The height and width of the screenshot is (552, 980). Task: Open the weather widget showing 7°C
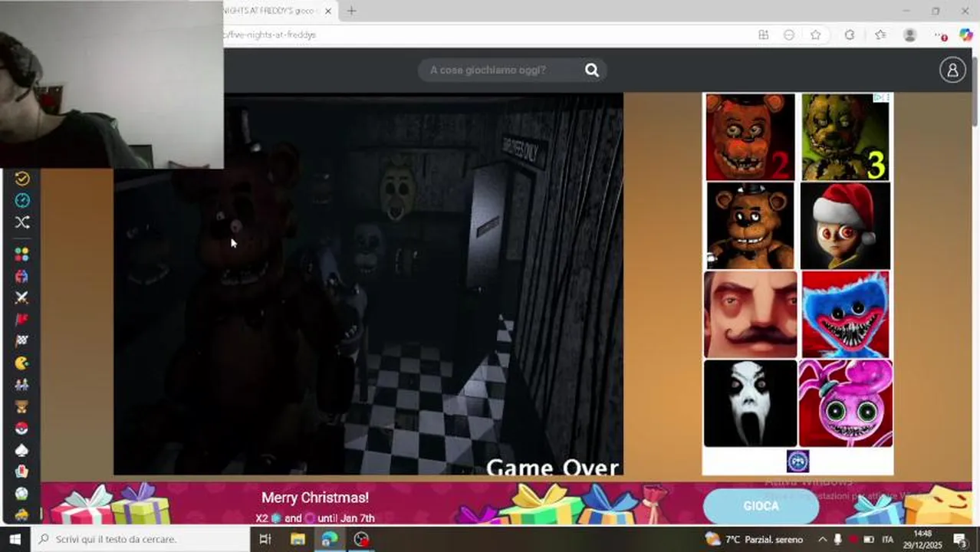tap(755, 539)
